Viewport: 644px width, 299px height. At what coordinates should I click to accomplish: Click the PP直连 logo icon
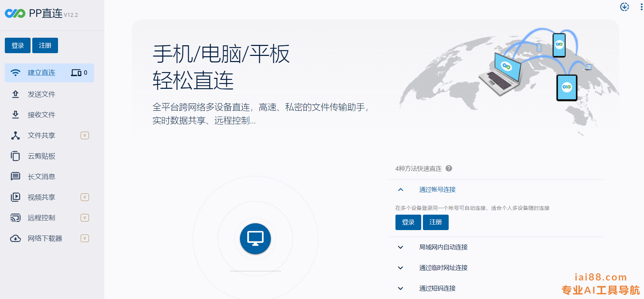click(x=15, y=13)
